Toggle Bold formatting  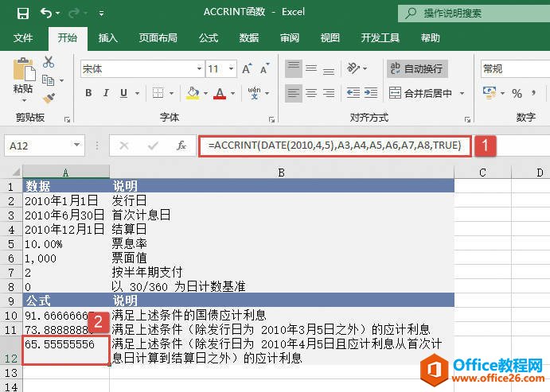coord(88,93)
